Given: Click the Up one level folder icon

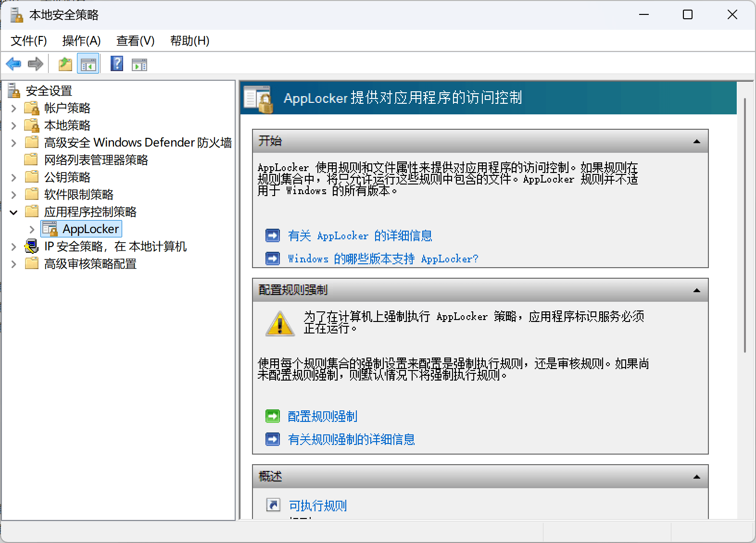Looking at the screenshot, I should (65, 64).
